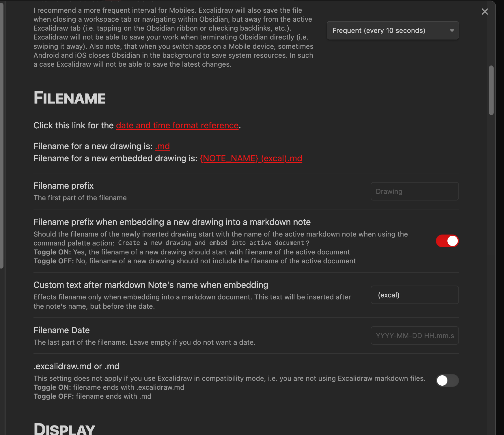Focus the "(excal)" custom text field
Image resolution: width=504 pixels, height=435 pixels.
pyautogui.click(x=414, y=295)
